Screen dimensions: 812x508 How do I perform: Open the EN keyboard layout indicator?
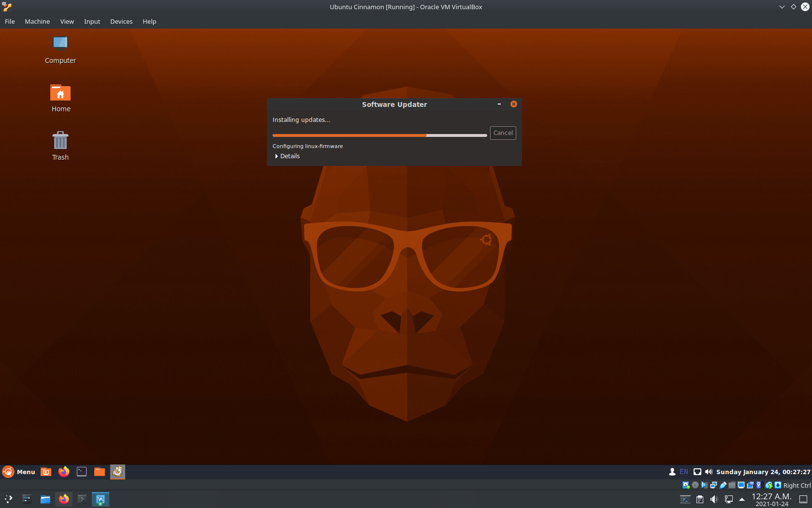(x=684, y=472)
